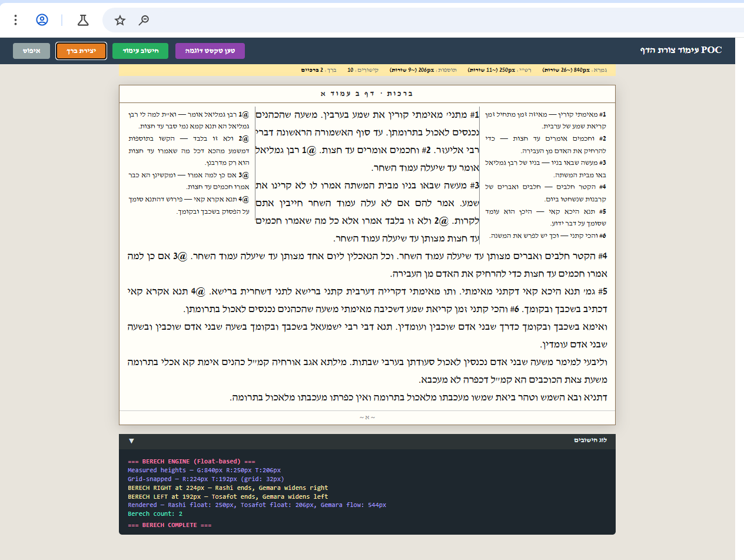Click Gemara paragraph #4 הקטר חלבים ואברים
The image size is (744, 560).
point(367,265)
